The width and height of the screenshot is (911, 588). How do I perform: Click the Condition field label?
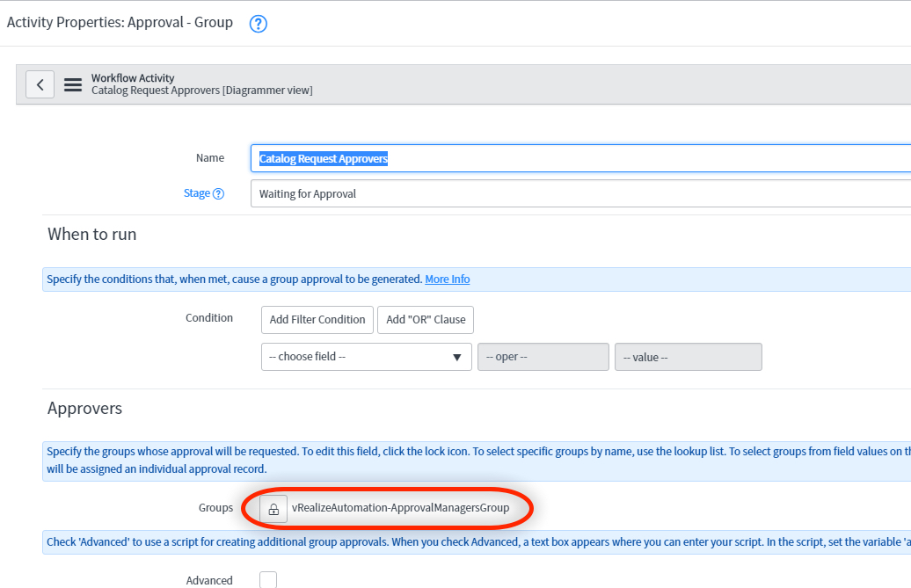click(209, 318)
